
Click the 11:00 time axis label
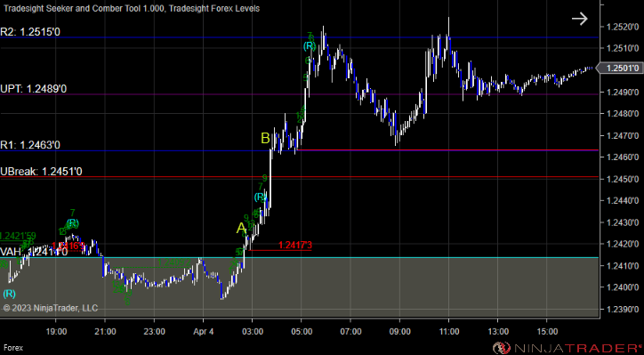pyautogui.click(x=448, y=331)
